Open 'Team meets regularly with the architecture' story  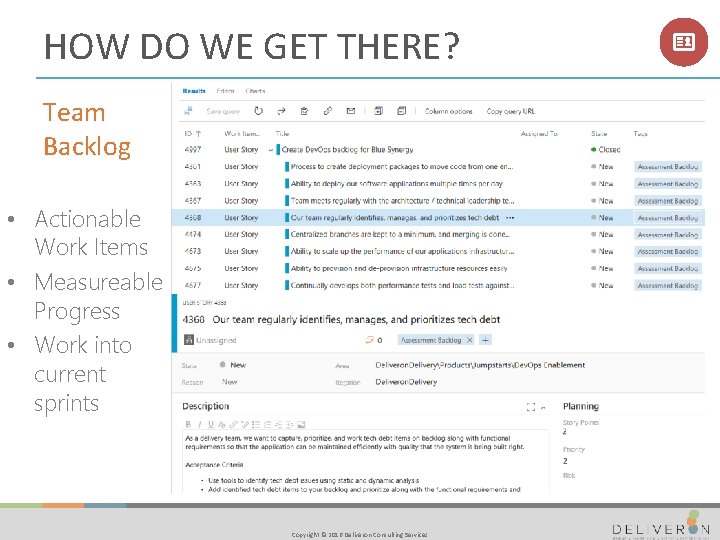pyautogui.click(x=402, y=201)
